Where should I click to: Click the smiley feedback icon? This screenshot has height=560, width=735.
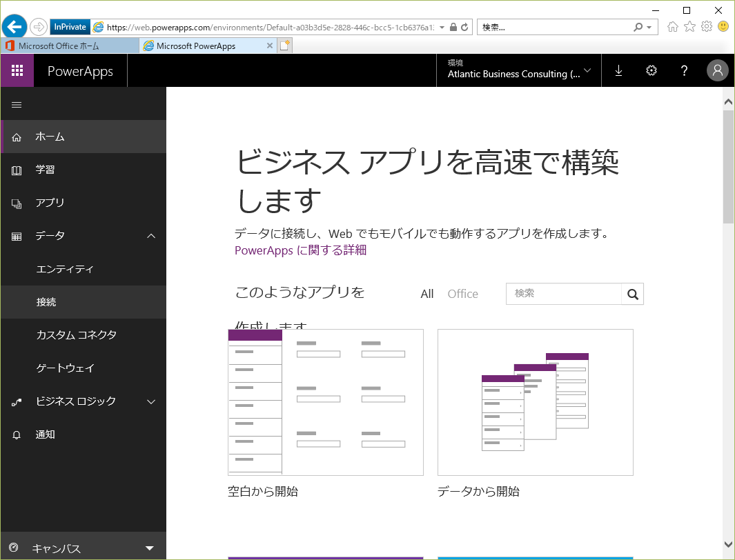click(x=723, y=27)
